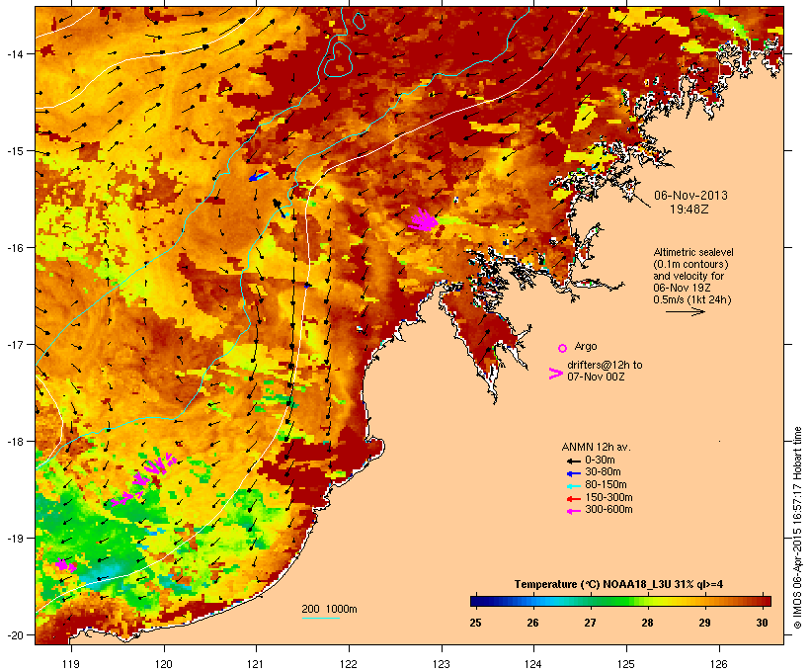Click the longitude axis label "121"
Screen dimensions: 810x672
pos(256,664)
